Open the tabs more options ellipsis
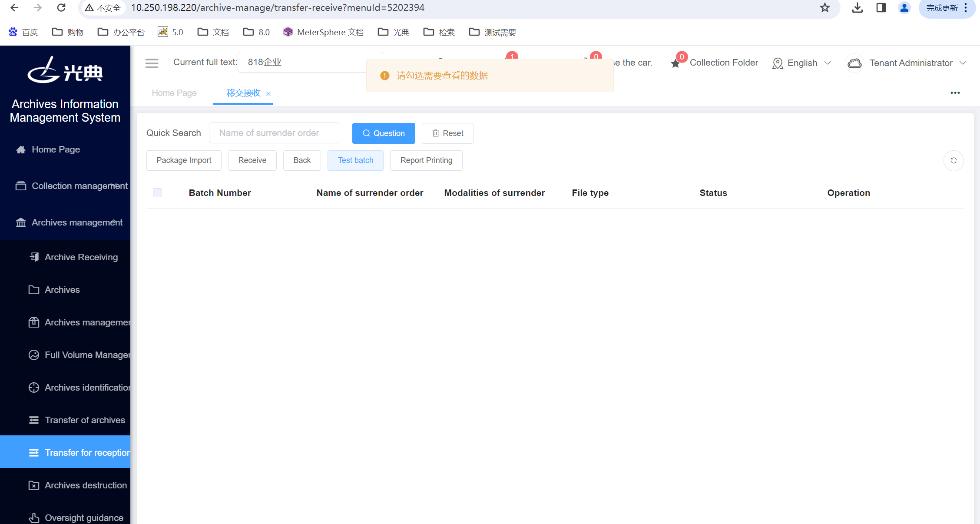The image size is (980, 524). coord(955,93)
